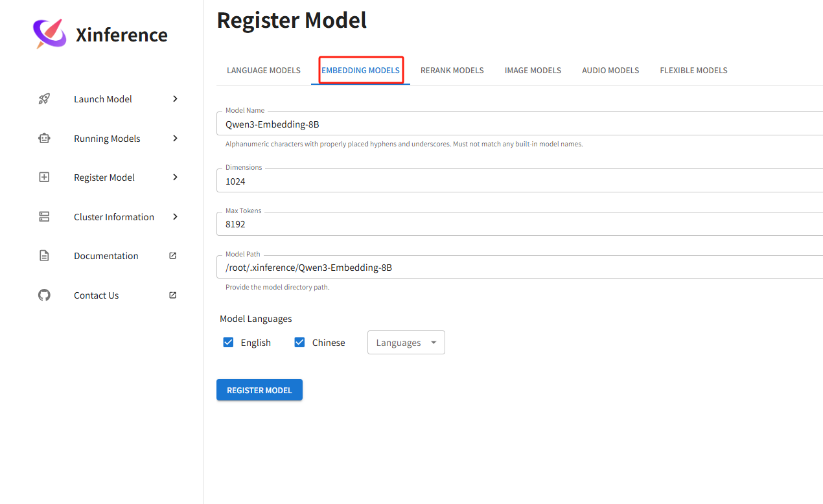Expand the Register Model chevron

[175, 177]
